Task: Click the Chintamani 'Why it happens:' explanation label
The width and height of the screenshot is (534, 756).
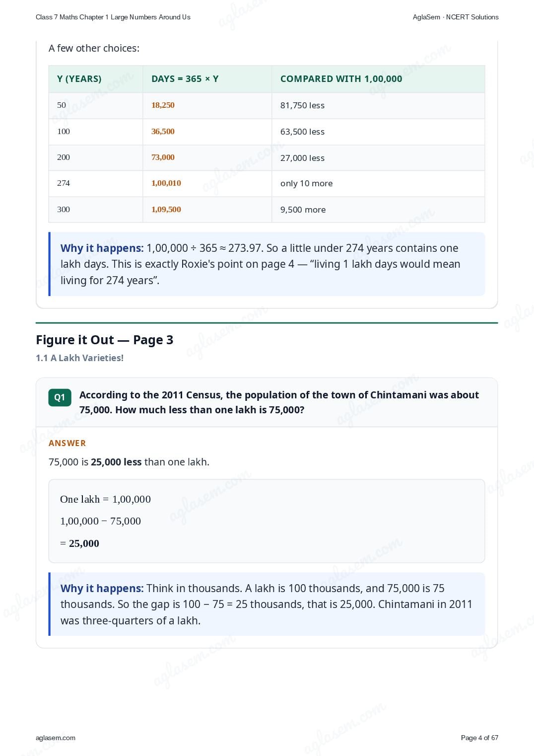Action: click(102, 588)
